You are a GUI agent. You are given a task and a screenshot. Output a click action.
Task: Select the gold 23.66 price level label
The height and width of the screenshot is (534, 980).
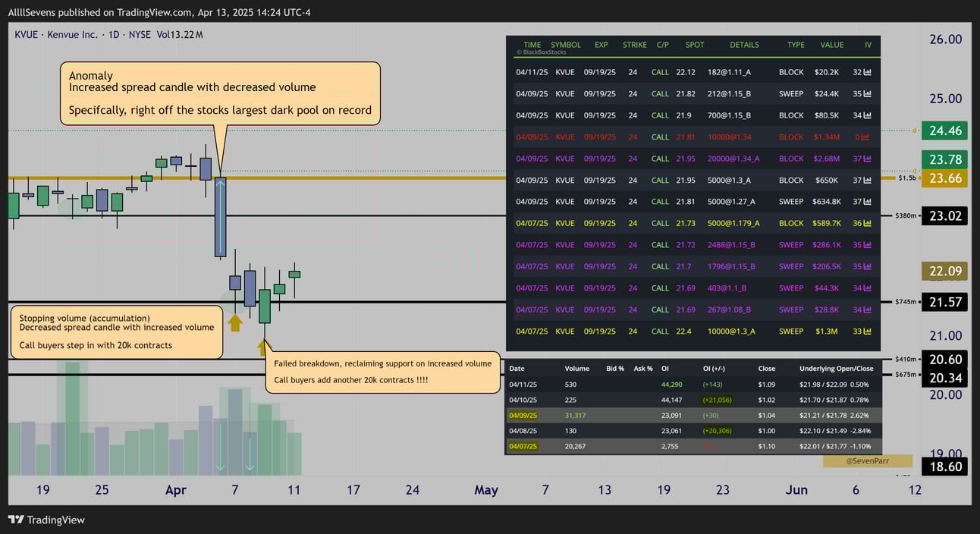point(945,178)
